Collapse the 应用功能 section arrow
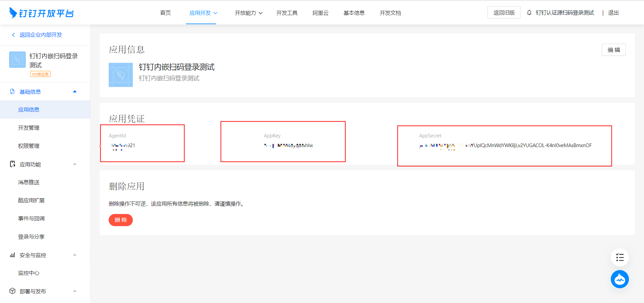The width and height of the screenshot is (644, 303). coord(75,164)
